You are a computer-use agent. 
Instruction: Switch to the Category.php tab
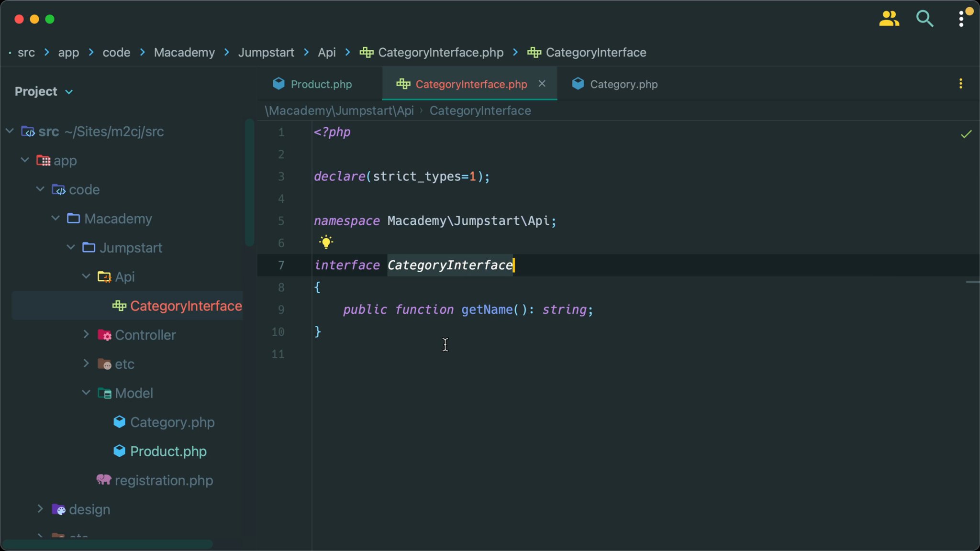[x=622, y=84]
